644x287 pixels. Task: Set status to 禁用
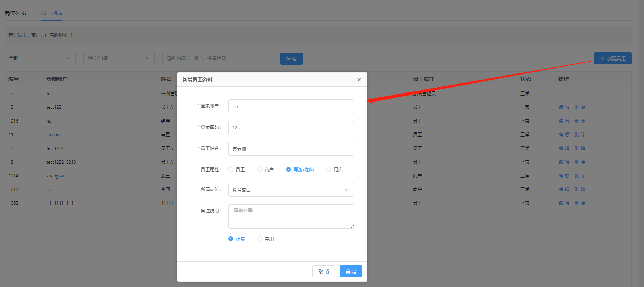tap(260, 239)
